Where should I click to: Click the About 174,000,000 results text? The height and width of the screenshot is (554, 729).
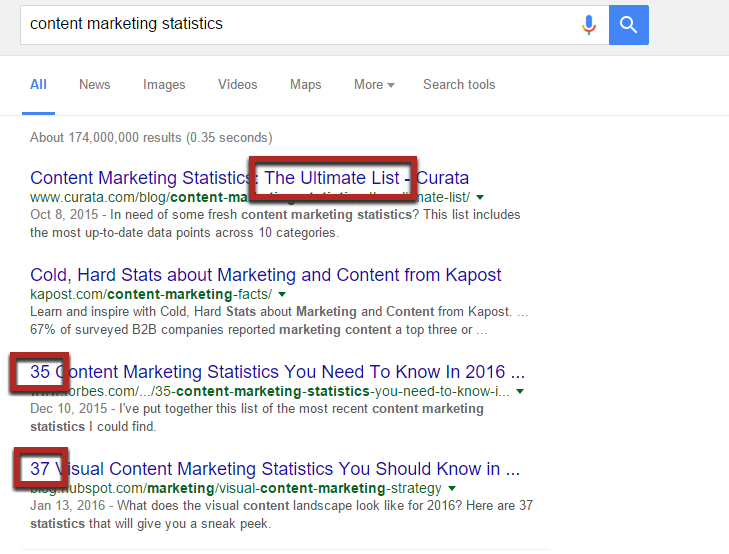(151, 138)
